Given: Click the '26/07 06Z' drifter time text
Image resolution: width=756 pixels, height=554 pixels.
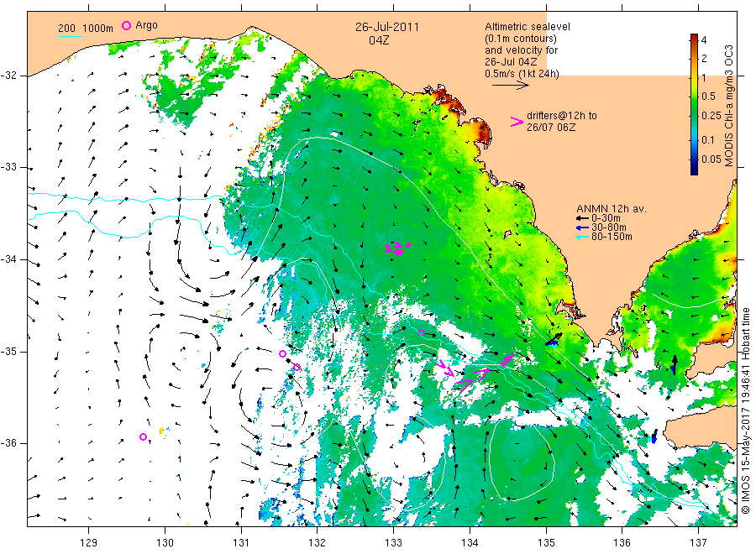Looking at the screenshot, I should [550, 128].
